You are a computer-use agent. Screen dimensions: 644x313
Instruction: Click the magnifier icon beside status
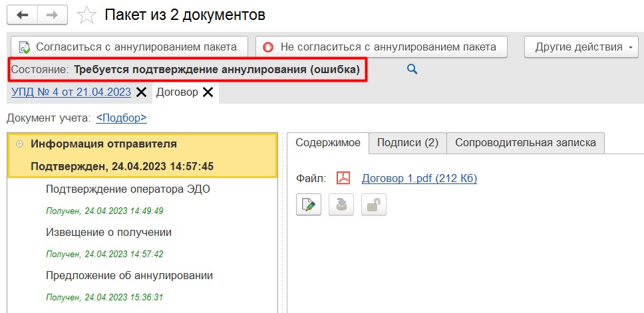pos(412,68)
